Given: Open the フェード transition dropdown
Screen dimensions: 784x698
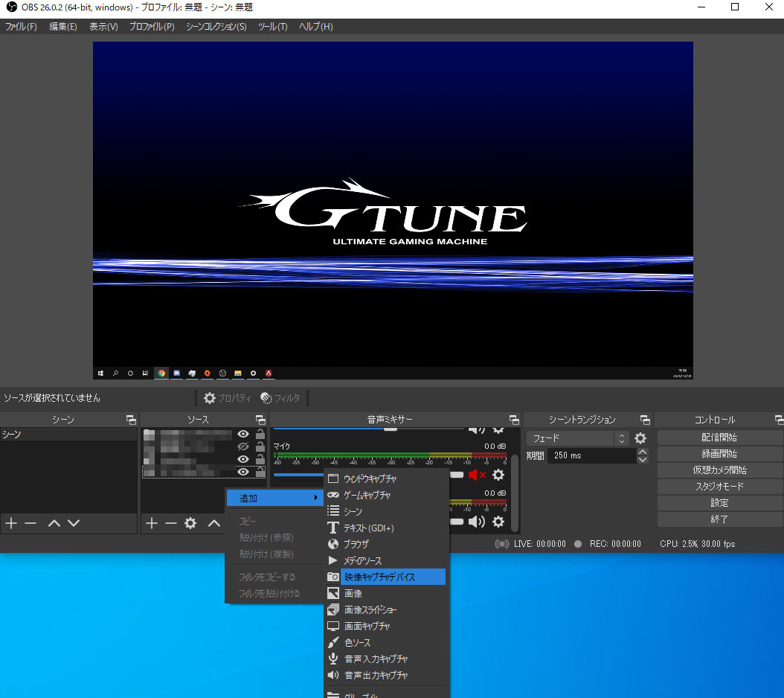Looking at the screenshot, I should click(x=577, y=439).
